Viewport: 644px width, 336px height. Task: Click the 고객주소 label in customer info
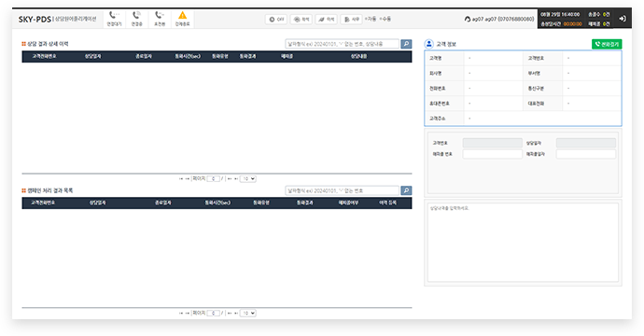pos(437,119)
